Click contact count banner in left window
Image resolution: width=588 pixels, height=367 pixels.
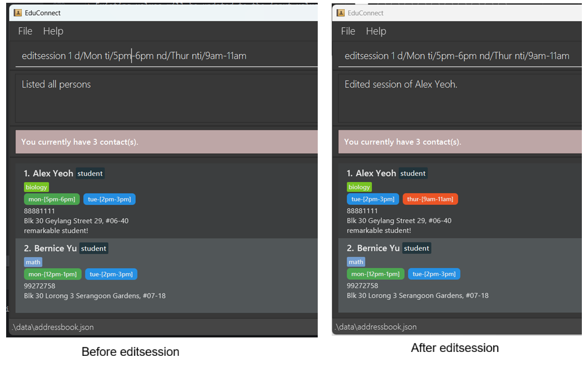[x=166, y=142]
